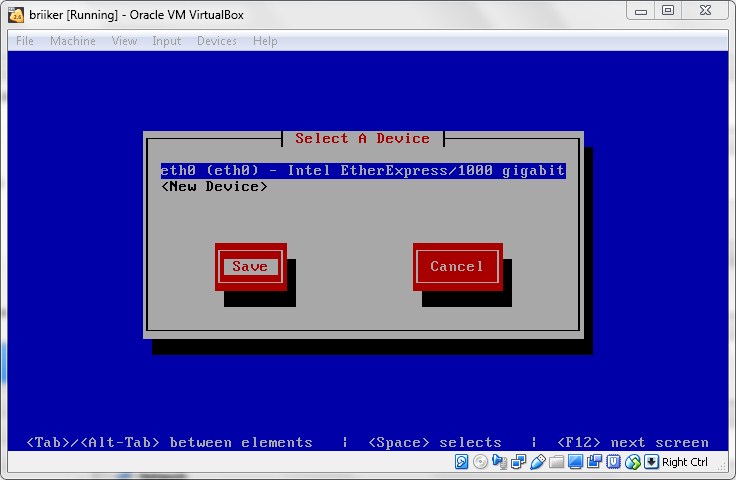736x480 pixels.
Task: Open the File menu
Action: pyautogui.click(x=24, y=41)
